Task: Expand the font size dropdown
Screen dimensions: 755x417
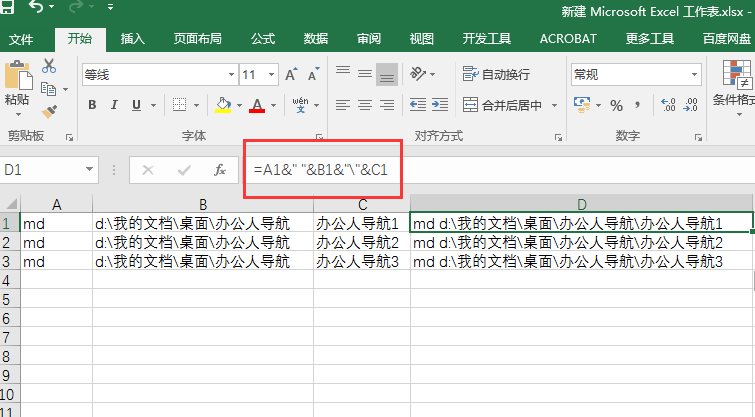Action: 272,75
